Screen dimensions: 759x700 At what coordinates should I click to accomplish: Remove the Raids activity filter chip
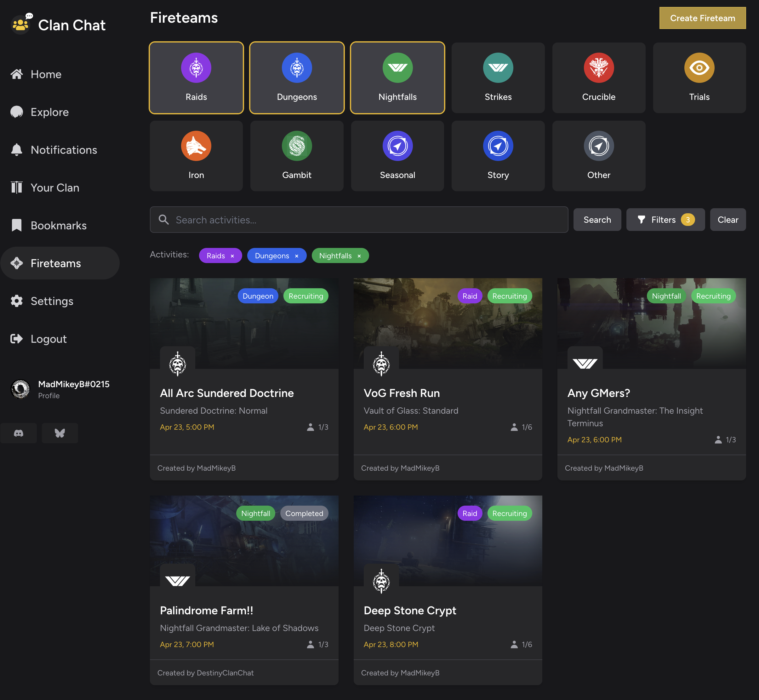point(232,256)
